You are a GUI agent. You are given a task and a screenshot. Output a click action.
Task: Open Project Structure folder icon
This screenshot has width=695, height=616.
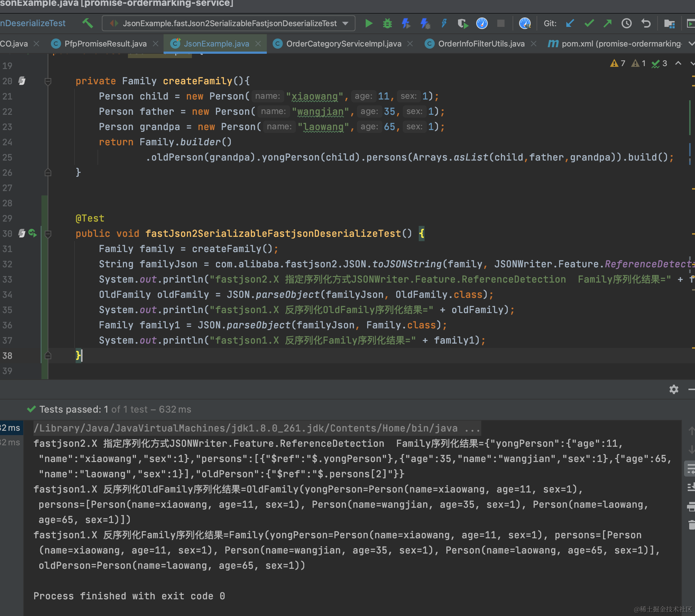(669, 24)
